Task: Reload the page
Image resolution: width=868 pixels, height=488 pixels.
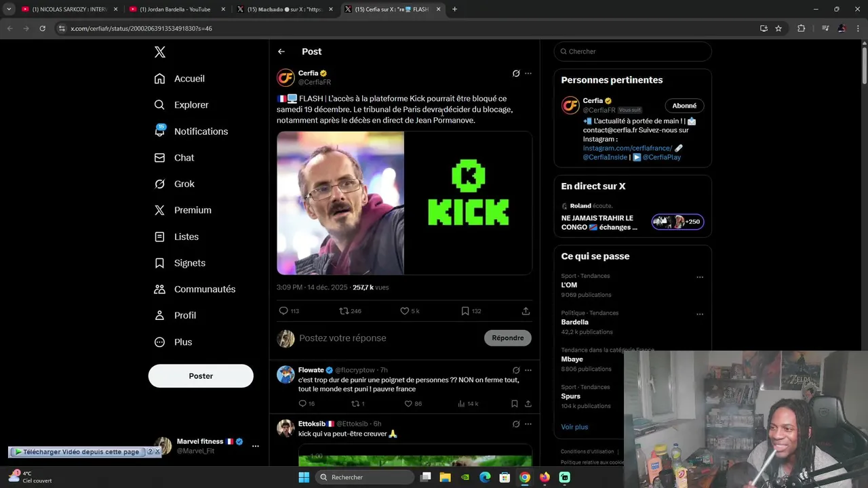Action: [x=42, y=28]
